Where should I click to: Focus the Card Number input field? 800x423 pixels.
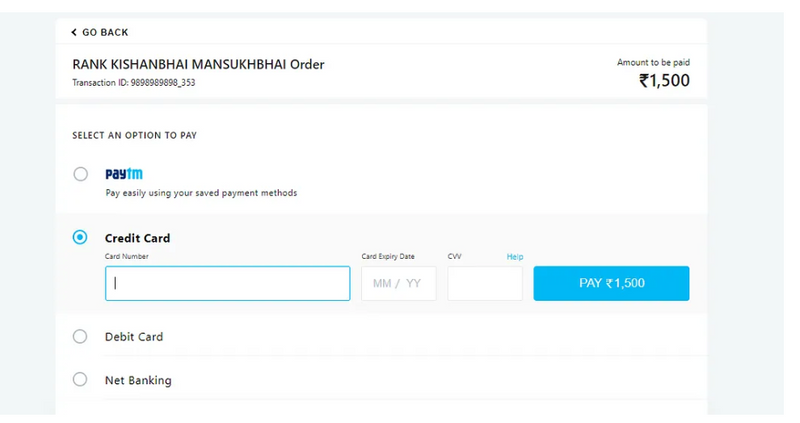(x=227, y=283)
